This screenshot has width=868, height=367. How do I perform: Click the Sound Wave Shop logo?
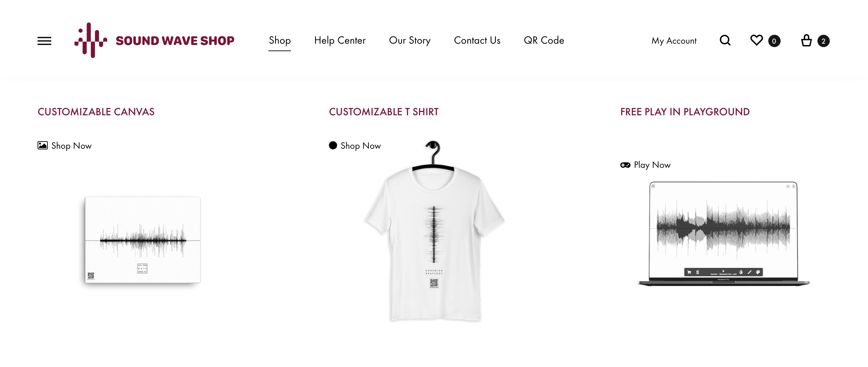(154, 40)
